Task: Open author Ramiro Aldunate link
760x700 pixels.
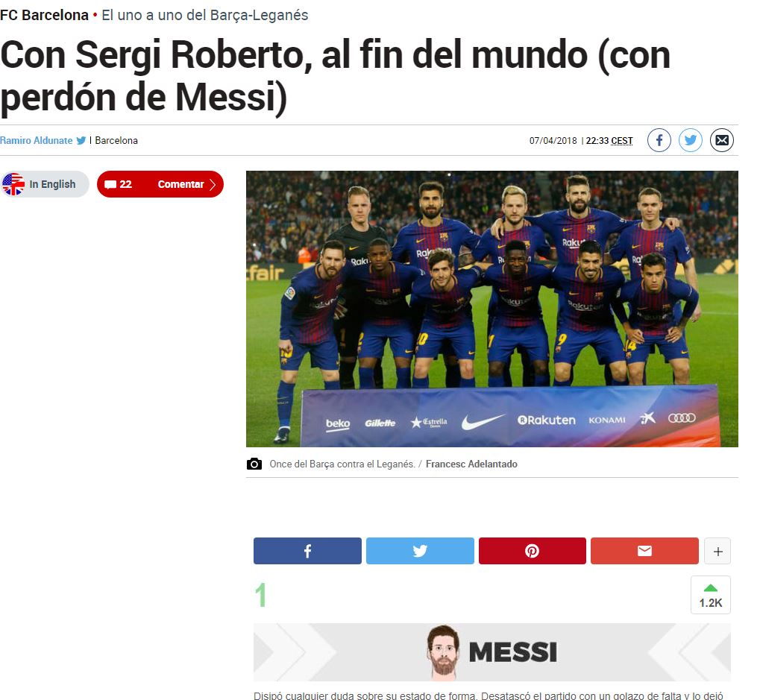Action: tap(37, 140)
